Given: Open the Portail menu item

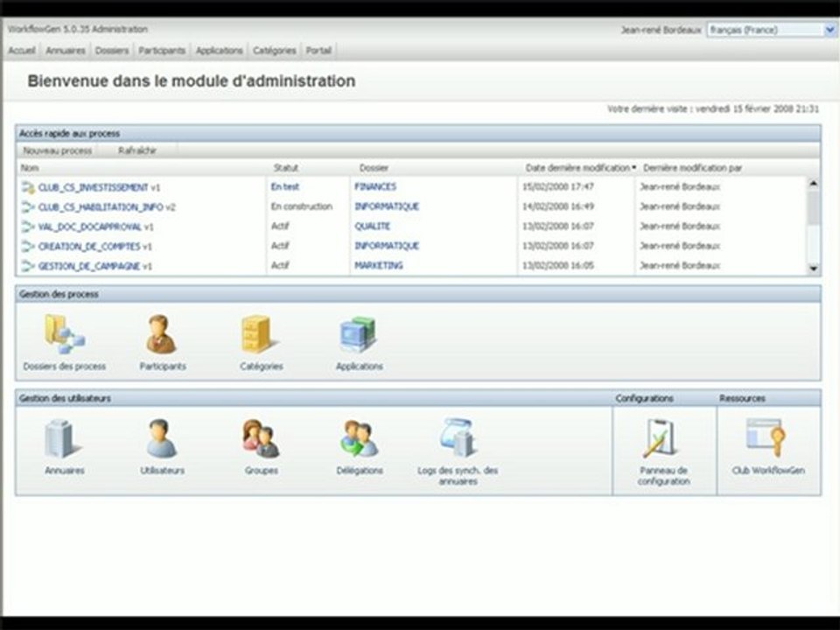Looking at the screenshot, I should (x=318, y=51).
